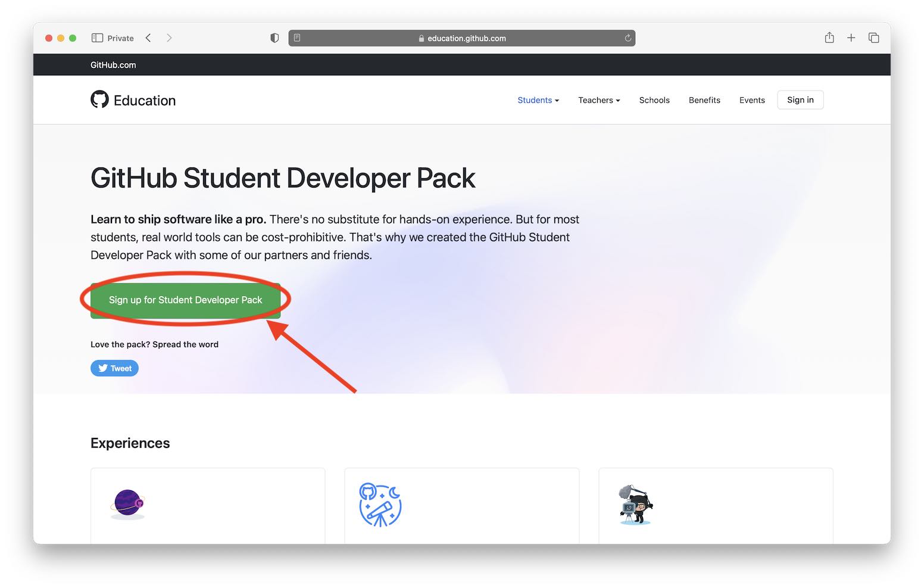924x588 pixels.
Task: Expand the Teachers dropdown menu
Action: pyautogui.click(x=598, y=100)
